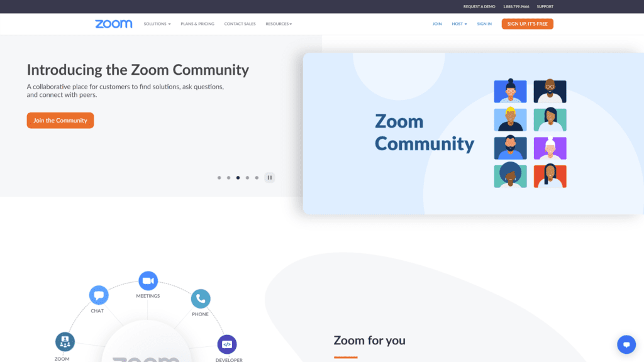
Task: Click the Zoom Community banner image
Action: pyautogui.click(x=473, y=133)
